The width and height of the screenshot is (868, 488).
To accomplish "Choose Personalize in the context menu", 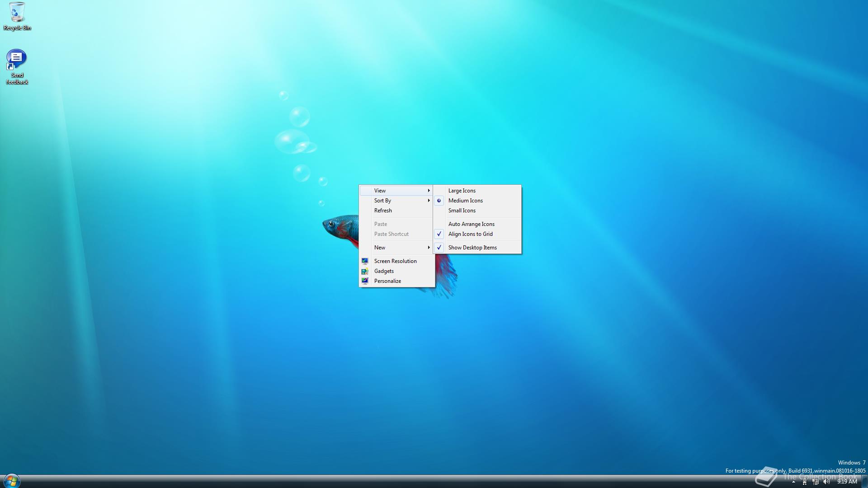I will pos(397,281).
